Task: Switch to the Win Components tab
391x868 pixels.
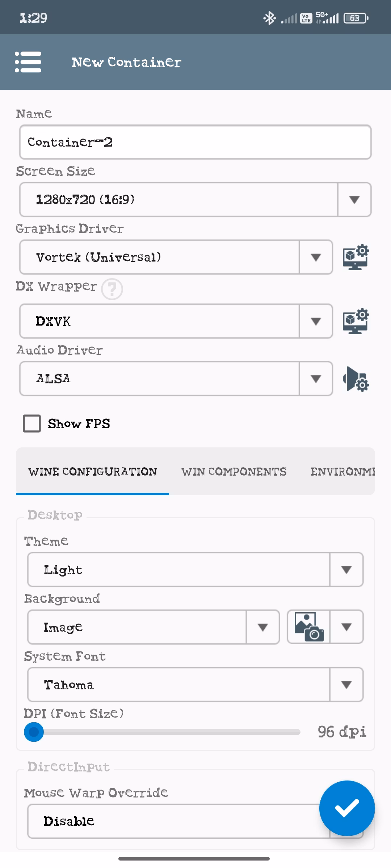Action: coord(234,472)
